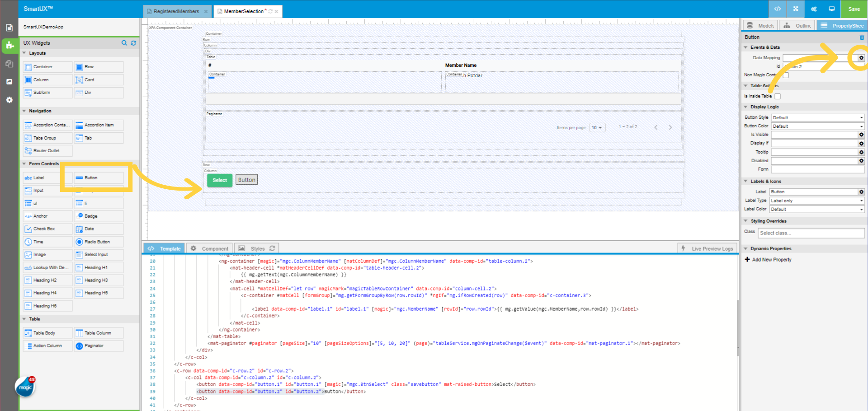This screenshot has width=868, height=411.
Task: Click the green Save button
Action: click(854, 9)
